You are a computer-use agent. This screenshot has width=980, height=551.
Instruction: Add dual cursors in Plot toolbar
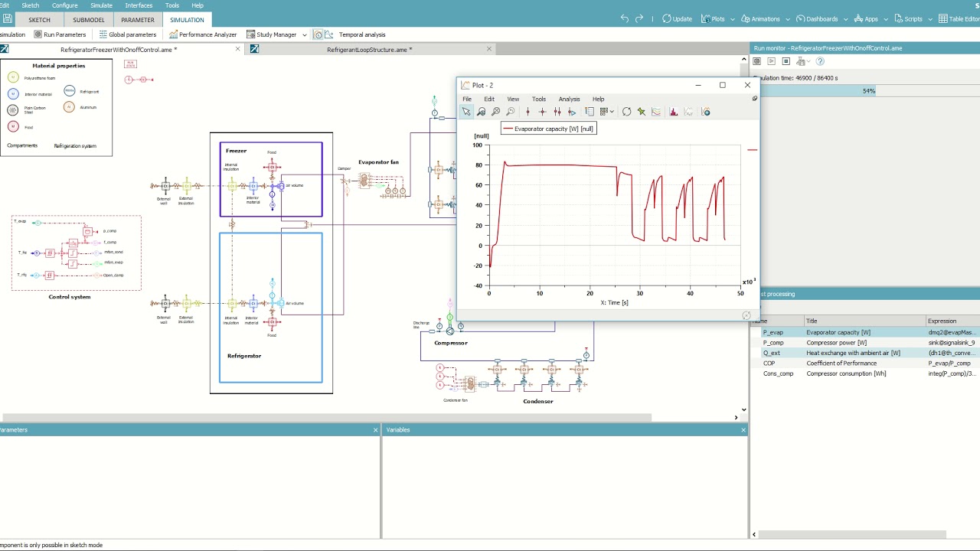[x=557, y=112]
